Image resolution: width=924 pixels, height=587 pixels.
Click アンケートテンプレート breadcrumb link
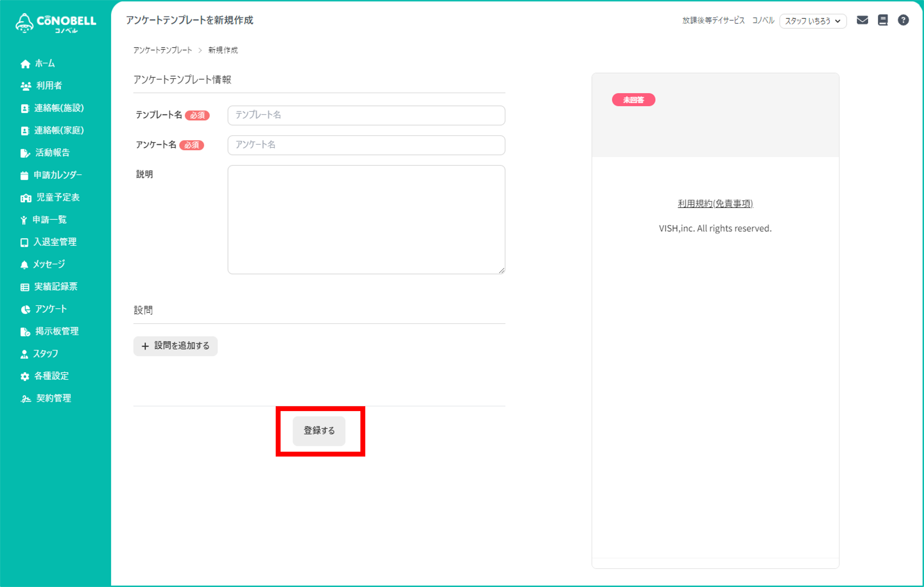(x=162, y=50)
